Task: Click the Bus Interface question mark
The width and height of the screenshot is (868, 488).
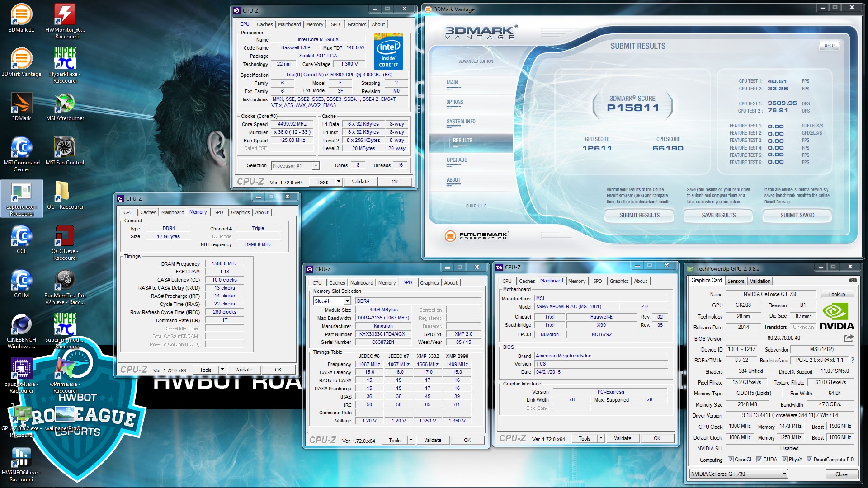Action: tap(853, 360)
